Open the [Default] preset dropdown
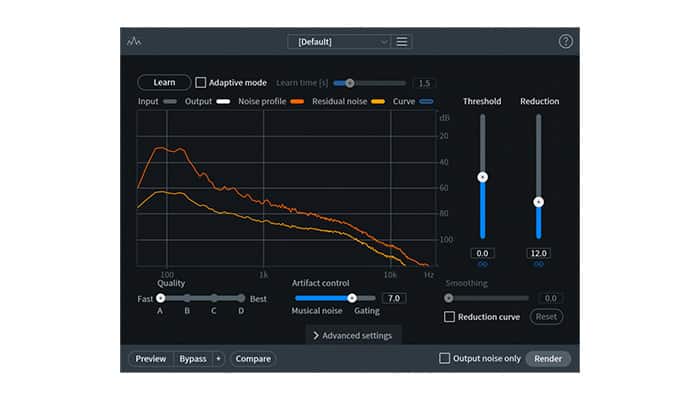The image size is (700, 400). pos(339,42)
